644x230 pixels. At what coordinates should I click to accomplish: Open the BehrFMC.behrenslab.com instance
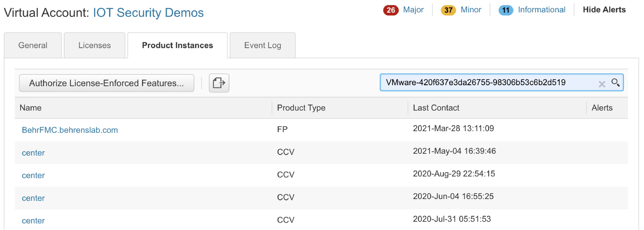pyautogui.click(x=70, y=130)
